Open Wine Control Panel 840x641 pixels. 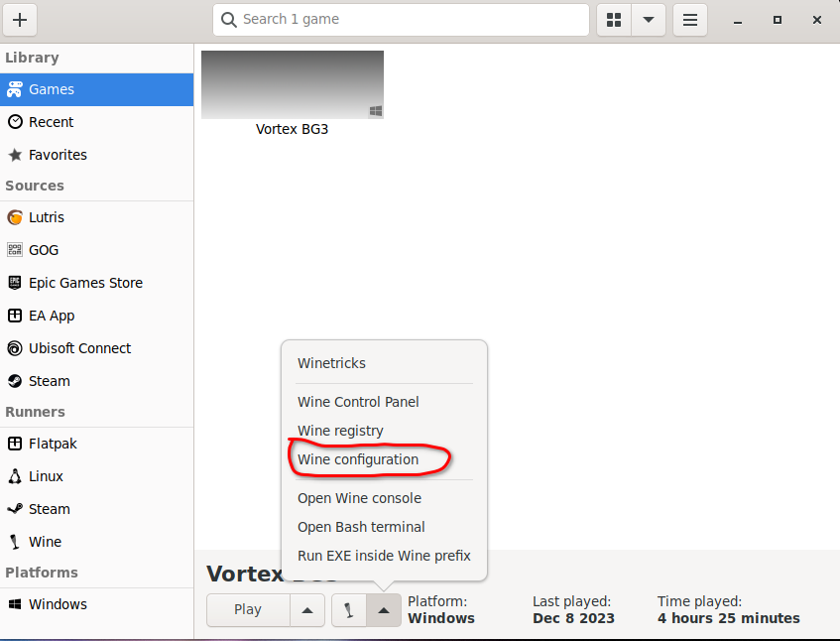(384, 402)
